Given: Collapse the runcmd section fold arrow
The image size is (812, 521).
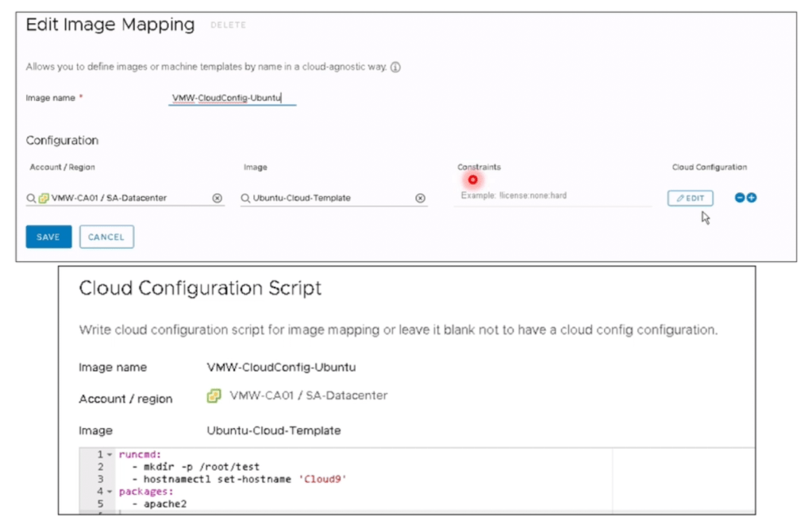Looking at the screenshot, I should (x=110, y=455).
